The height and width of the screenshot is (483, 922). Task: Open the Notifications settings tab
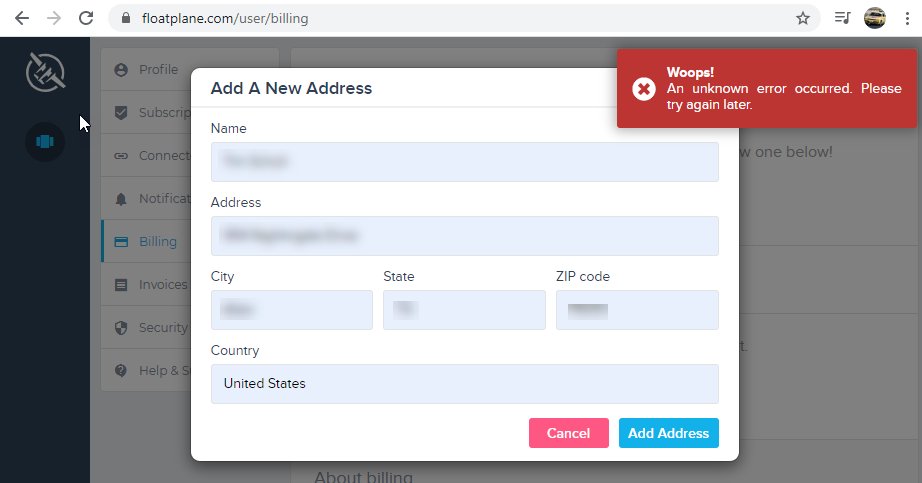[x=146, y=198]
